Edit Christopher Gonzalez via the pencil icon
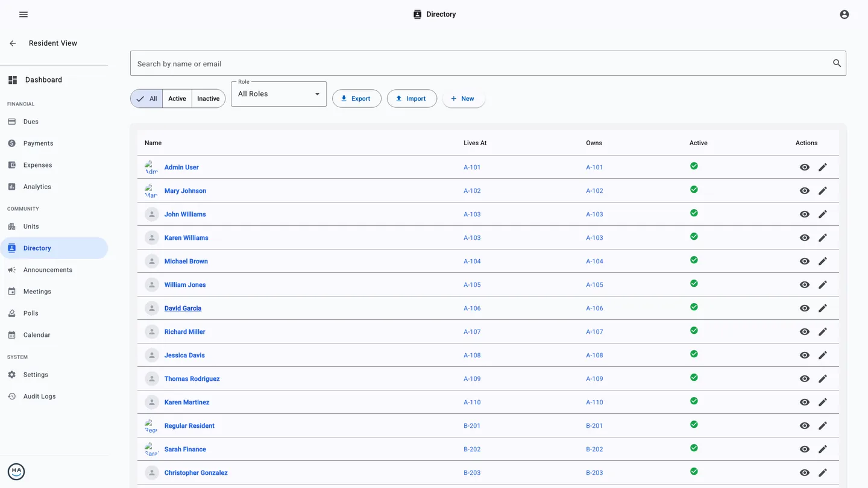868x488 pixels. pos(823,473)
